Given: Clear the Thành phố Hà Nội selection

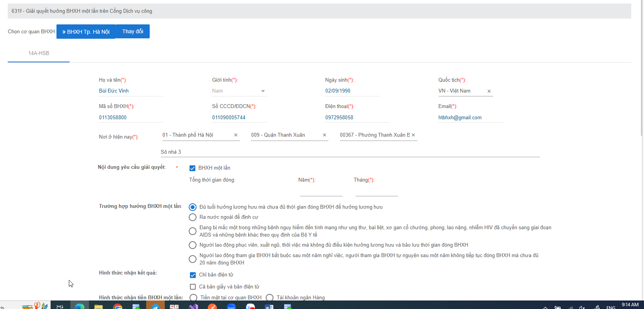Looking at the screenshot, I should tap(236, 135).
